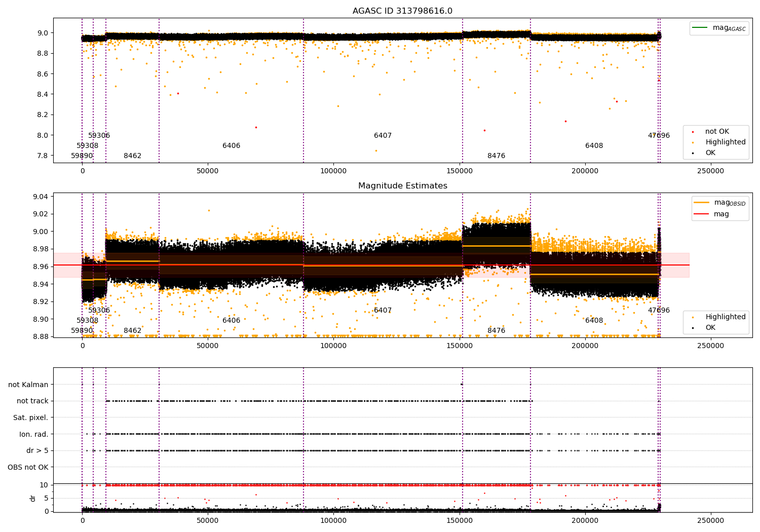Click the 'dr' axis label in the bottom panel
The height and width of the screenshot is (532, 760).
(33, 498)
